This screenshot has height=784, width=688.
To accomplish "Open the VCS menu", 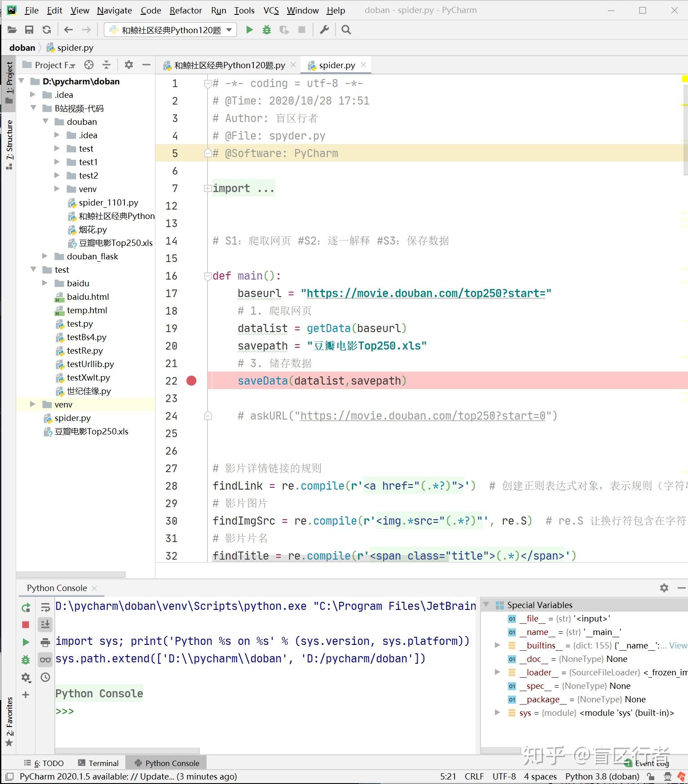I will (271, 10).
